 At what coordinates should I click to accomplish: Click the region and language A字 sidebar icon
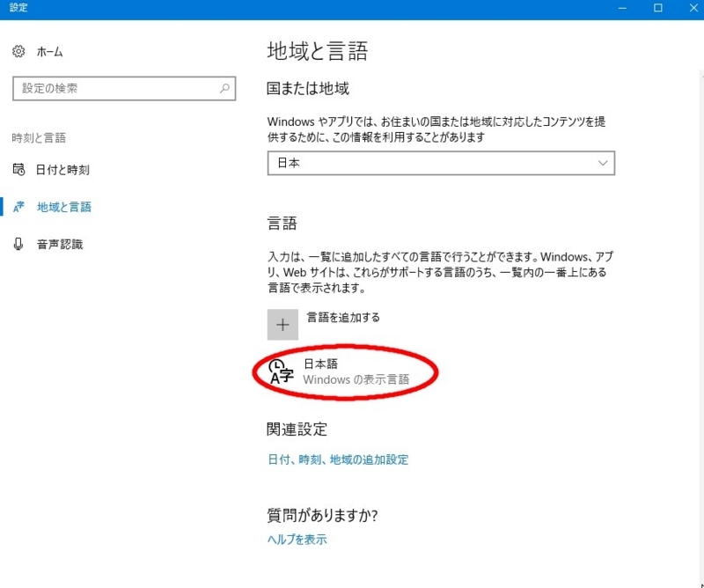click(x=18, y=207)
